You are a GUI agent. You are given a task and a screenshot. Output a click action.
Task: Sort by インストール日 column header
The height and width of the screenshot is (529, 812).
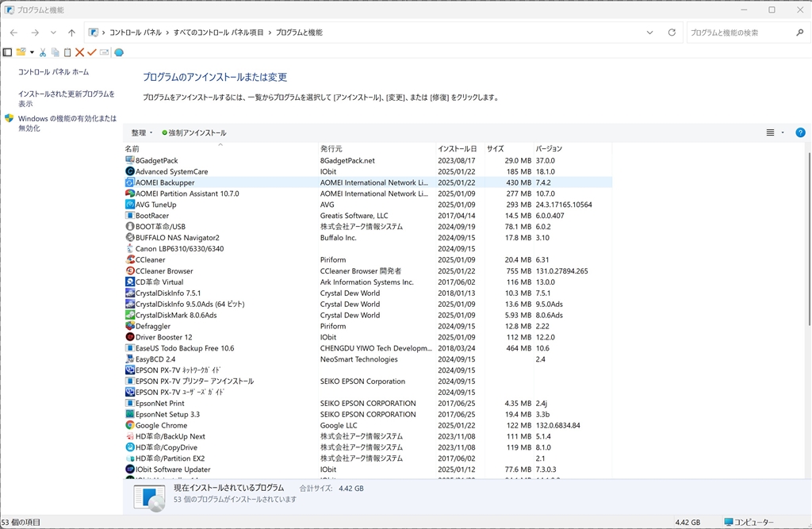tap(460, 148)
